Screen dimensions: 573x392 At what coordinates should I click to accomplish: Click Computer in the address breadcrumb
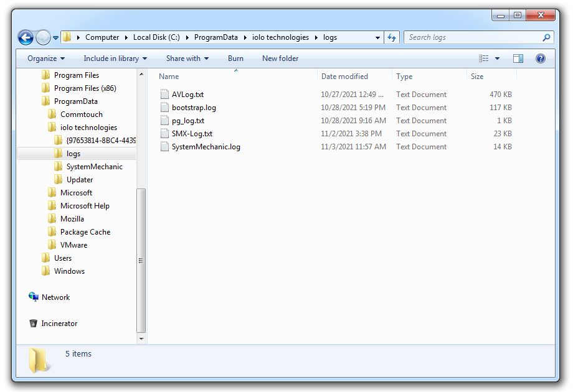point(102,37)
